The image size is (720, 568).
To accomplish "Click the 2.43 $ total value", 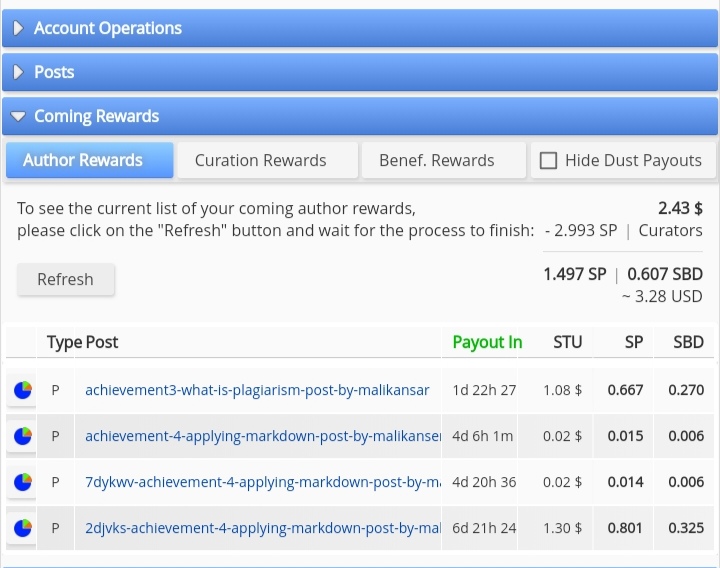I will [680, 208].
